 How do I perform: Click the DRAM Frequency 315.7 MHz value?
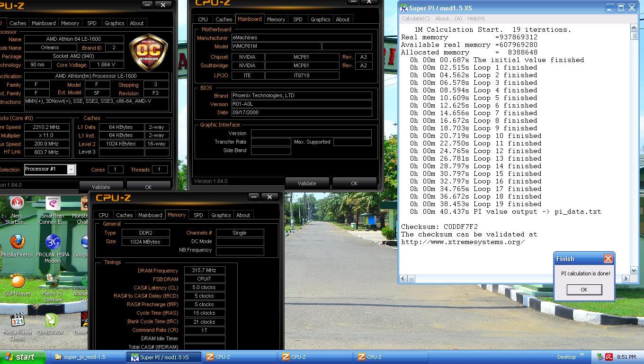[x=204, y=270]
